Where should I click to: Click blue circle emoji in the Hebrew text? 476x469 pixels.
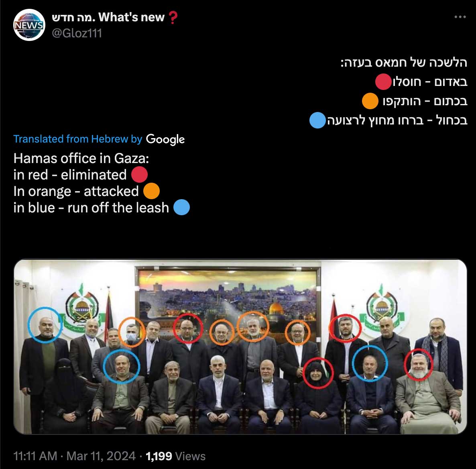pos(317,120)
